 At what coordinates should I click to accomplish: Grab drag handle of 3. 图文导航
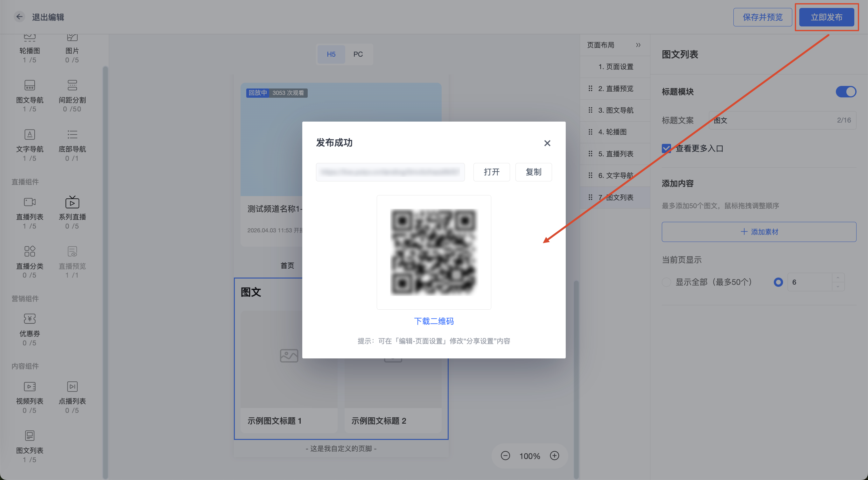click(590, 110)
